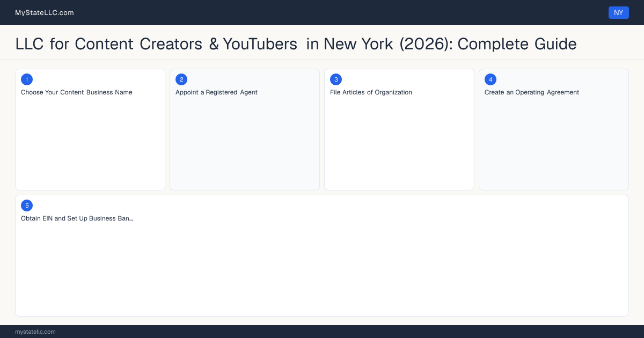The height and width of the screenshot is (338, 644).
Task: Select step 5 number badge
Action: [x=27, y=205]
